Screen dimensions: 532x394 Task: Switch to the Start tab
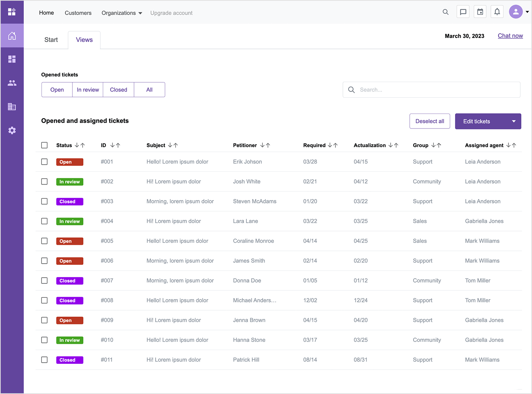click(x=51, y=40)
